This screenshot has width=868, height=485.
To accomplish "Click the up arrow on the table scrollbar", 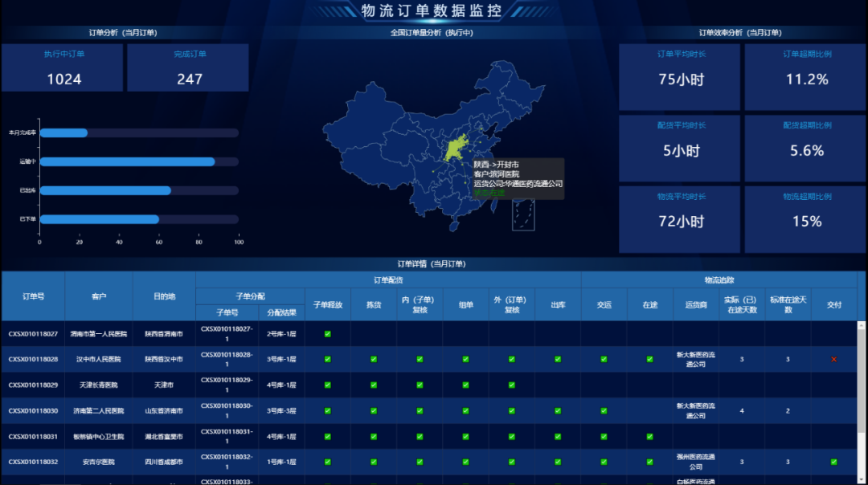I will (x=862, y=326).
